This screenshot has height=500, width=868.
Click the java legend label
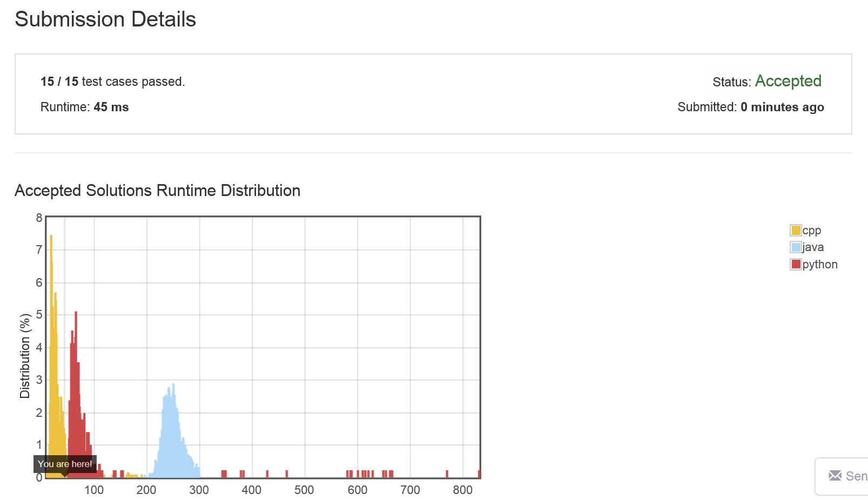[813, 247]
